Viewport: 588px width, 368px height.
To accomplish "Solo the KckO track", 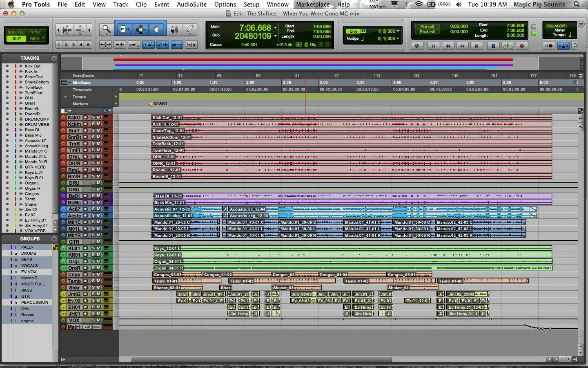I will tap(93, 117).
